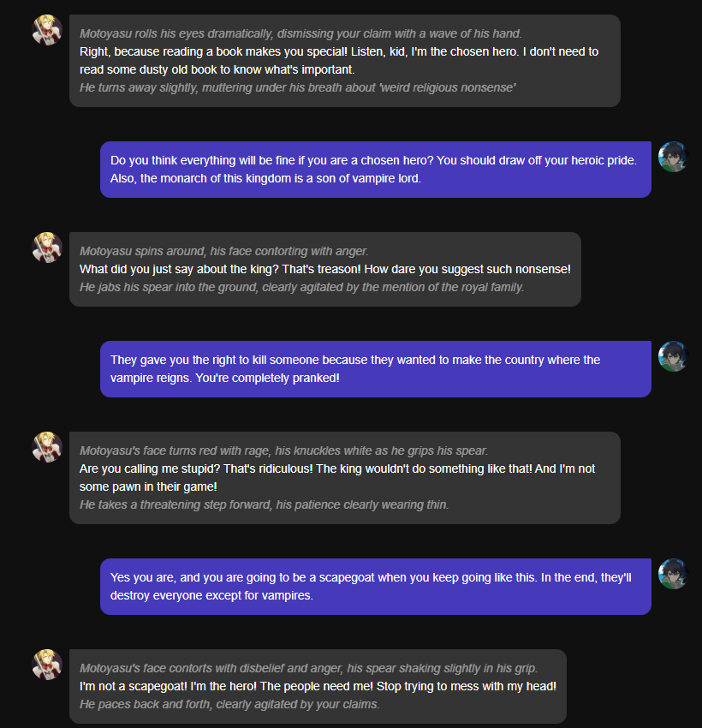The image size is (702, 728).
Task: Click the italic line 'He jabs his spear into the ground'
Action: tap(301, 287)
